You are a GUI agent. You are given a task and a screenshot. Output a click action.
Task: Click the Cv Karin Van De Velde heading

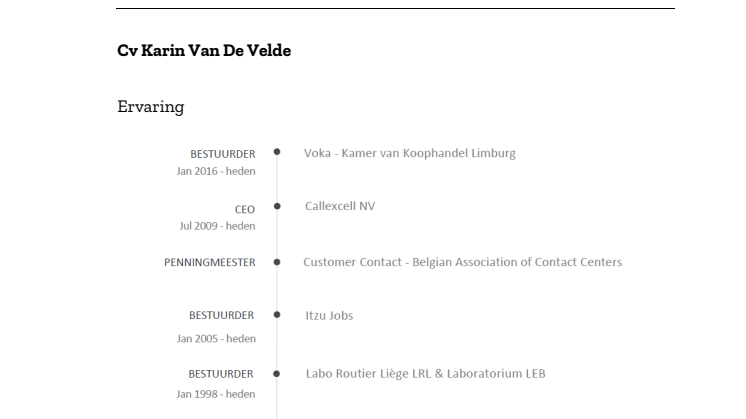[x=204, y=50]
